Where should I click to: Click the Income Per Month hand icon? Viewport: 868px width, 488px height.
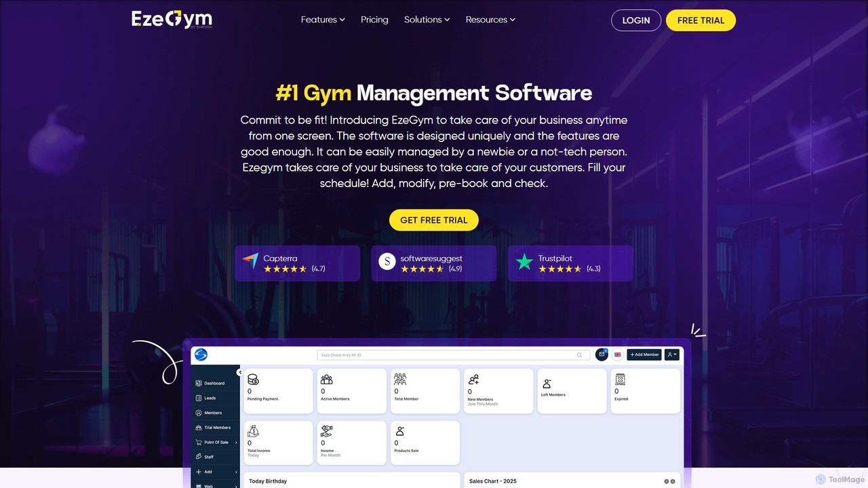327,431
